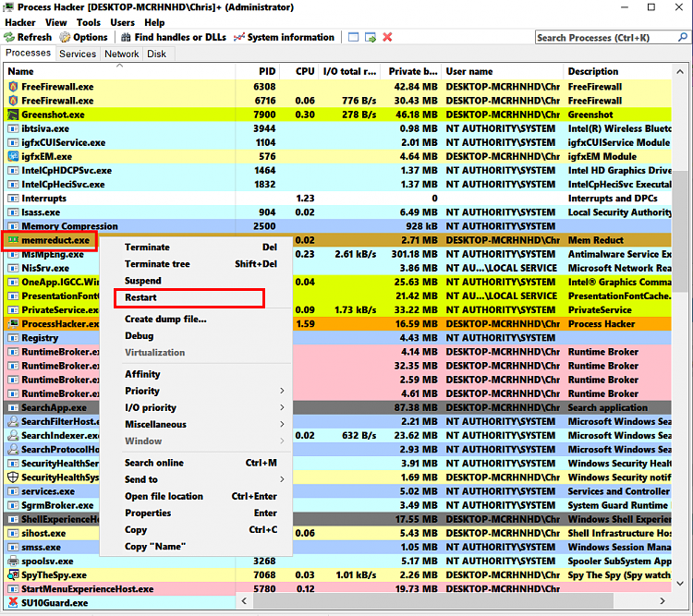Image resolution: width=693 pixels, height=616 pixels.
Task: Select the StartMenuExperienceHost.exe row
Action: (x=337, y=589)
